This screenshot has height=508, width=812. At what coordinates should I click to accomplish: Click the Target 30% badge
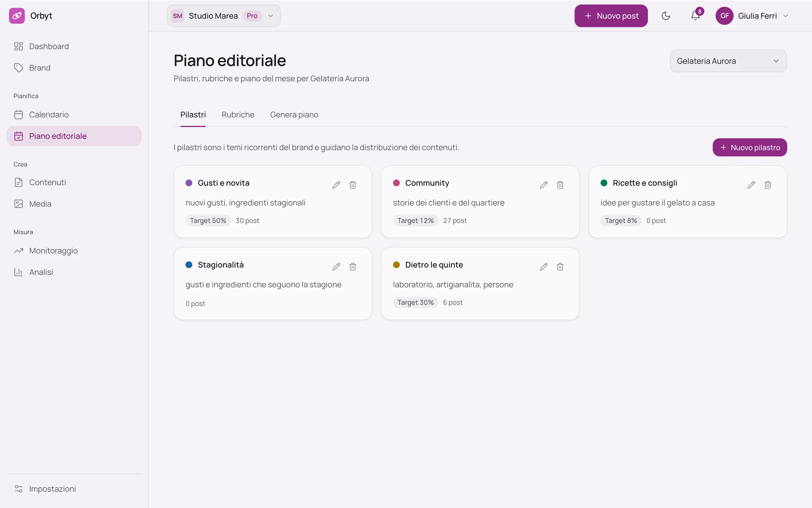point(415,302)
